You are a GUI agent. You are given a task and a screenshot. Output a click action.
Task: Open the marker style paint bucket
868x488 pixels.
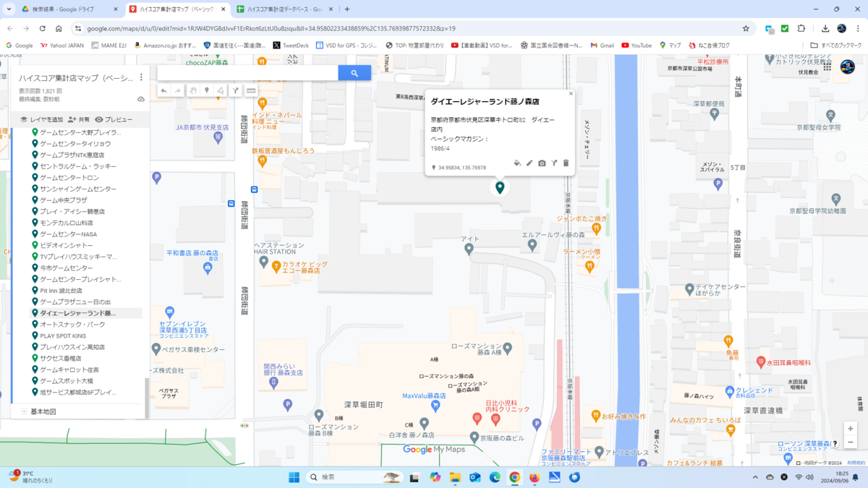point(517,163)
